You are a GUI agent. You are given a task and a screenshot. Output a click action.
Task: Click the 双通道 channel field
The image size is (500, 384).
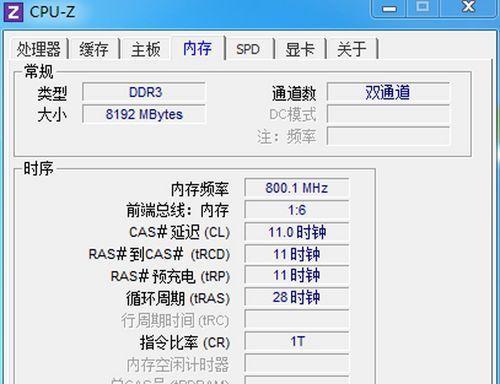tap(388, 92)
